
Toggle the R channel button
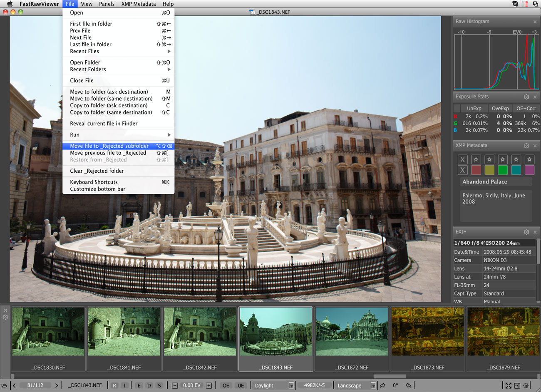[114, 385]
